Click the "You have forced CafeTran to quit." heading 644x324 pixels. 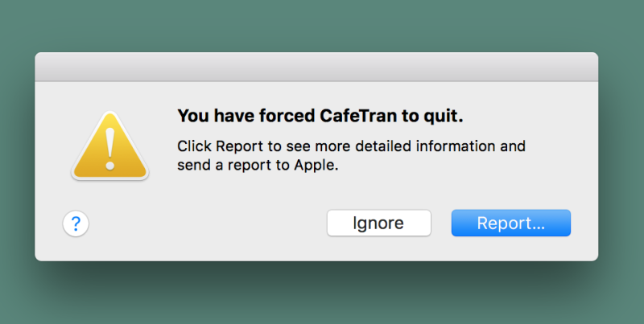coord(320,116)
